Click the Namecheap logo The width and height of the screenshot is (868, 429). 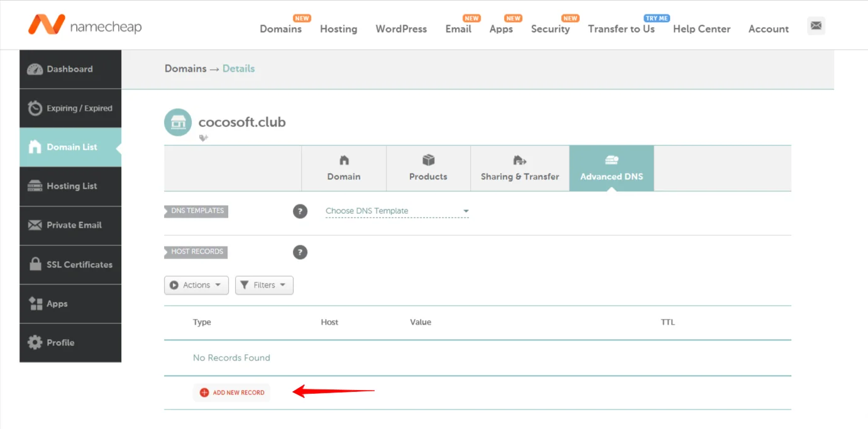tap(85, 25)
